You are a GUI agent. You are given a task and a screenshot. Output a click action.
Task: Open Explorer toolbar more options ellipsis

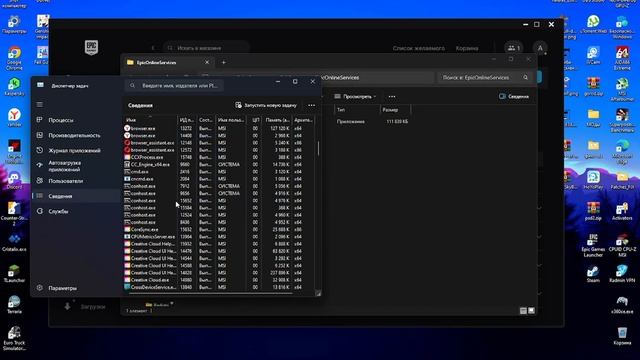392,97
